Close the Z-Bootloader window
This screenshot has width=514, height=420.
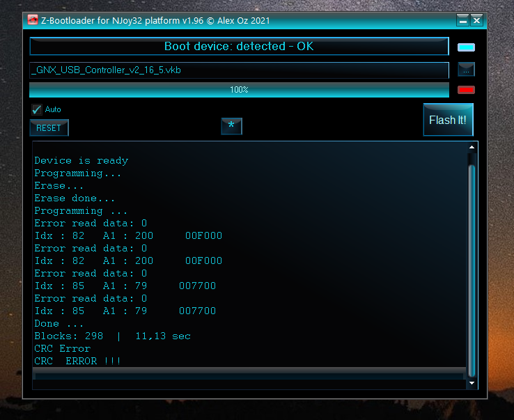pyautogui.click(x=476, y=21)
